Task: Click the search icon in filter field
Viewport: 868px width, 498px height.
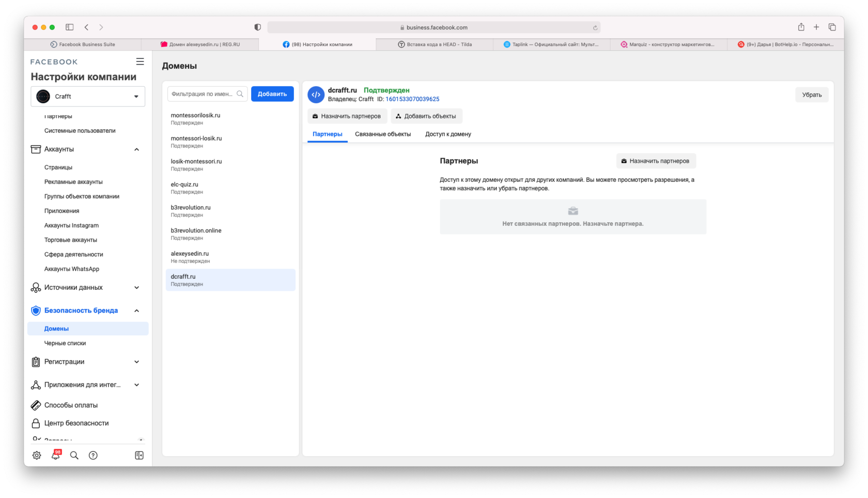Action: [240, 94]
